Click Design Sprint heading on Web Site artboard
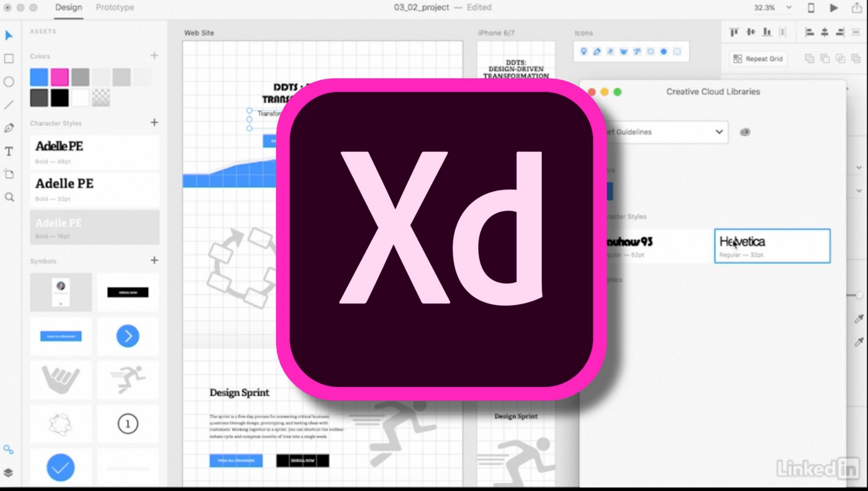The image size is (868, 491). 239,392
